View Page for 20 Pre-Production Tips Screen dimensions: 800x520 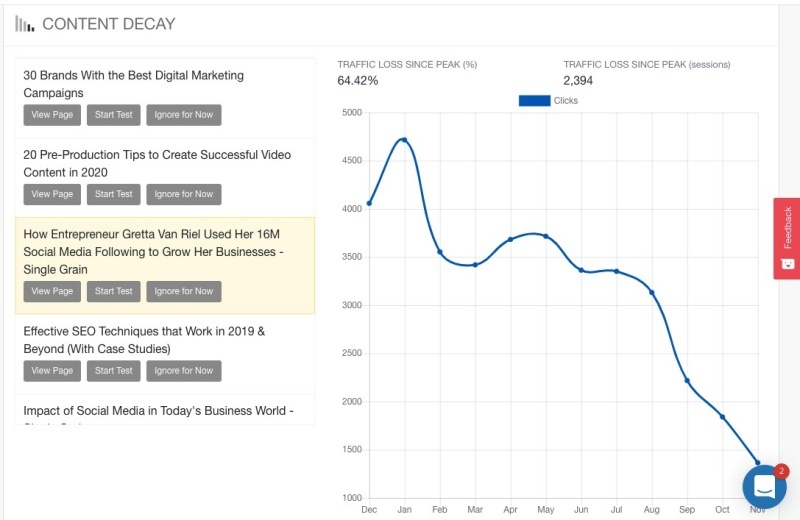52,194
